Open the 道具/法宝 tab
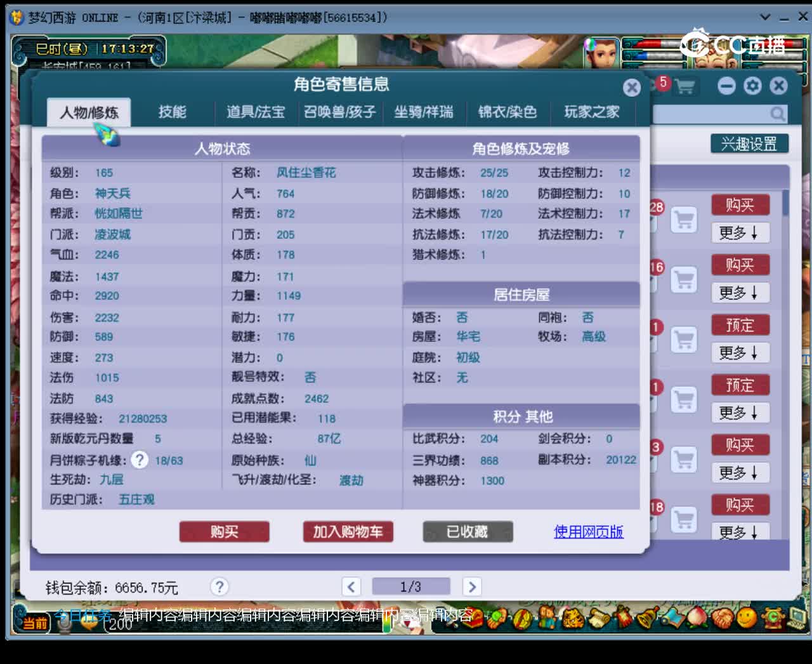Viewport: 812px width, 664px height. (x=256, y=112)
